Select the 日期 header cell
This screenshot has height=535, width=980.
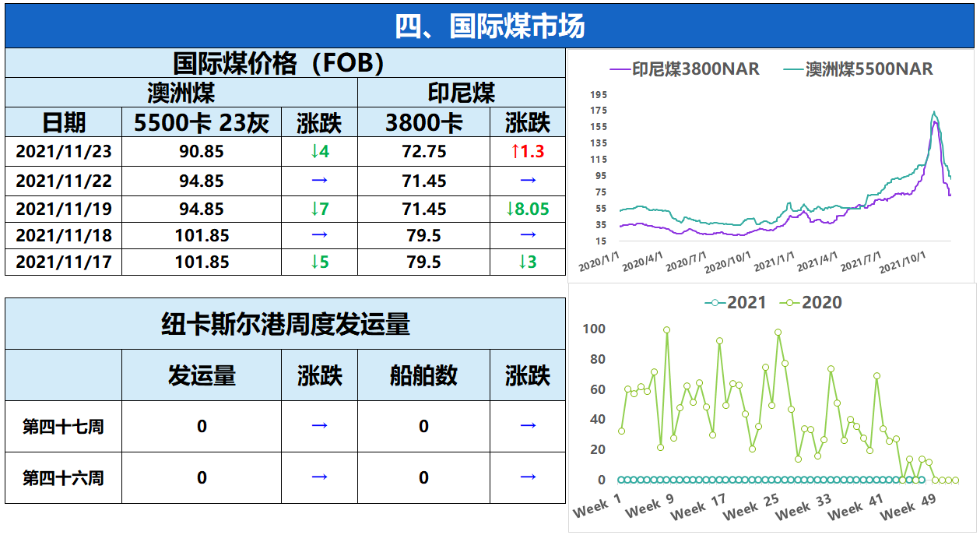[x=64, y=122]
